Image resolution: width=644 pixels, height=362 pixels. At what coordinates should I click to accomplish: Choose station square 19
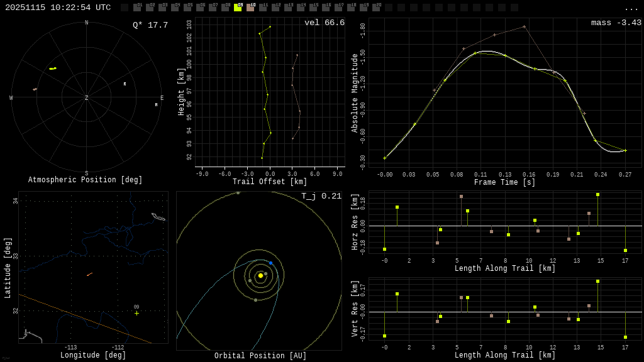[363, 8]
